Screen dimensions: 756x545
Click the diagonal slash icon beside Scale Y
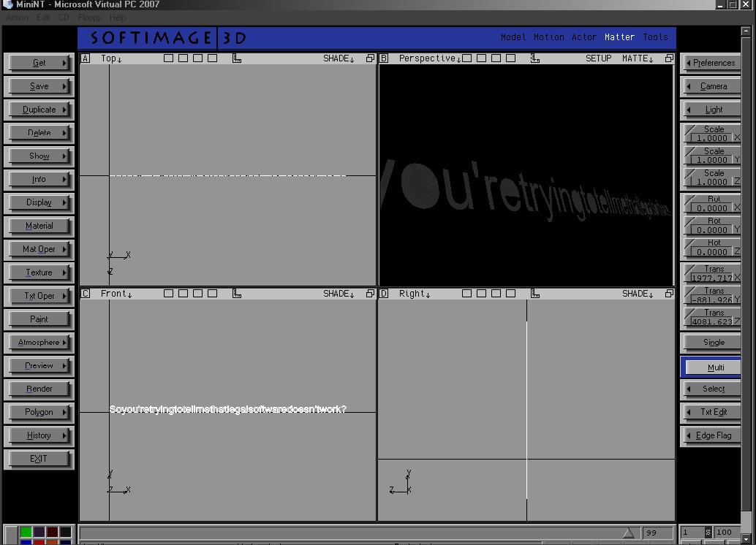[x=690, y=152]
